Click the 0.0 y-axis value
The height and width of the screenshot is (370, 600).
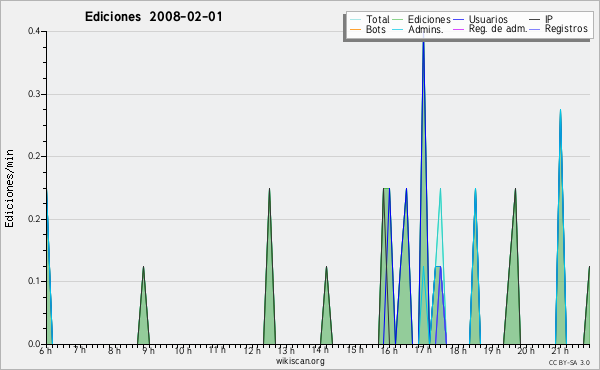click(34, 344)
